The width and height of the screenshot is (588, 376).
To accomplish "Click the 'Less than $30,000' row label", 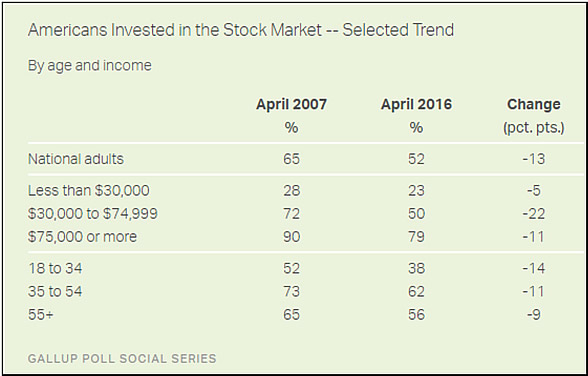I will pyautogui.click(x=88, y=190).
